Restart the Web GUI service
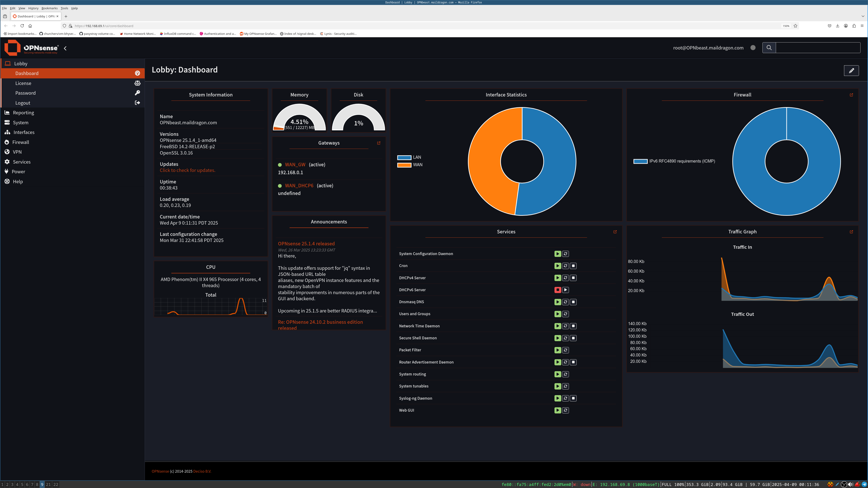868x488 pixels. [565, 410]
